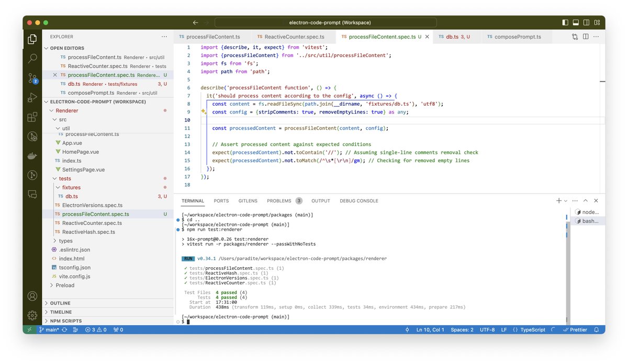Switch to the processFileContent.ts editor tab

(x=212, y=37)
